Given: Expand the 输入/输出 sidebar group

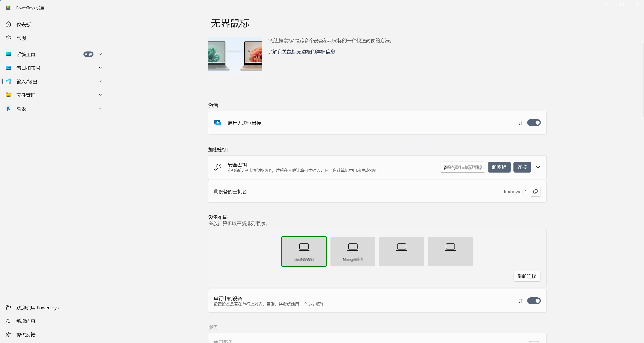Looking at the screenshot, I should 100,81.
